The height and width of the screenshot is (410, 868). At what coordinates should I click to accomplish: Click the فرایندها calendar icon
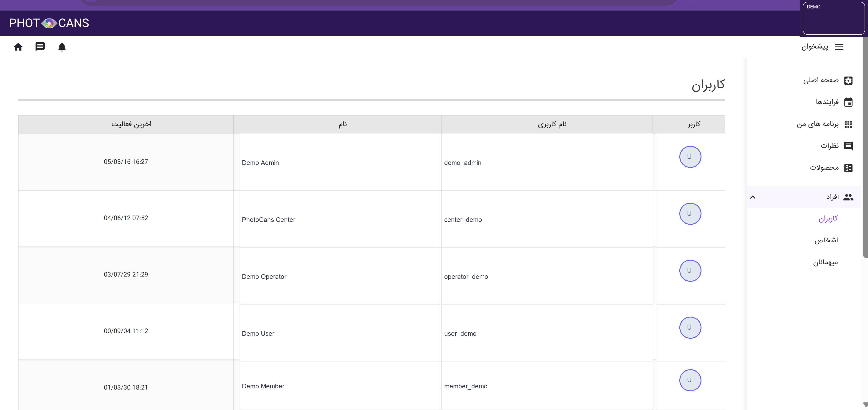point(848,102)
